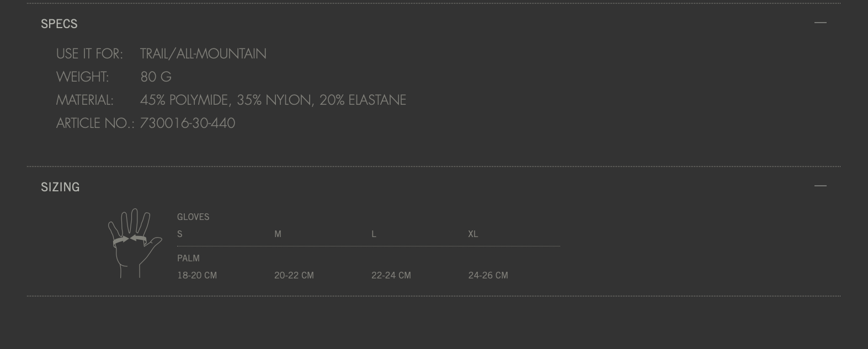Collapse the Sizing section minus icon
The height and width of the screenshot is (349, 868).
[821, 186]
